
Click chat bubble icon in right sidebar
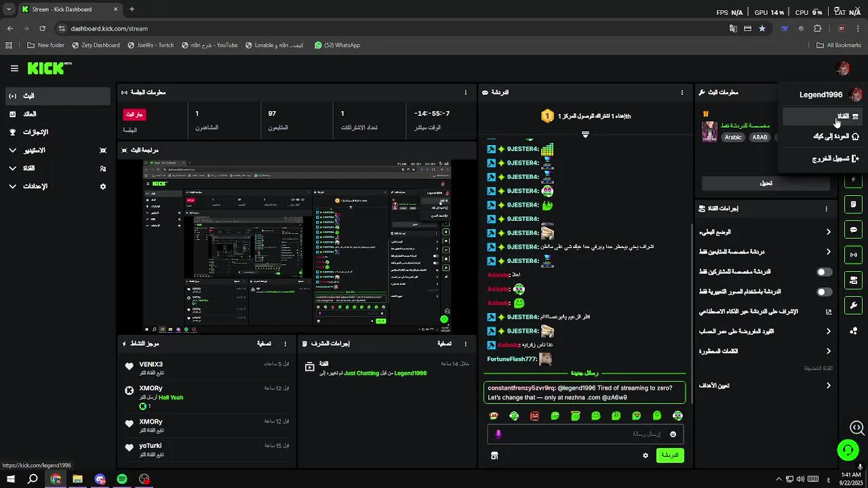click(853, 230)
